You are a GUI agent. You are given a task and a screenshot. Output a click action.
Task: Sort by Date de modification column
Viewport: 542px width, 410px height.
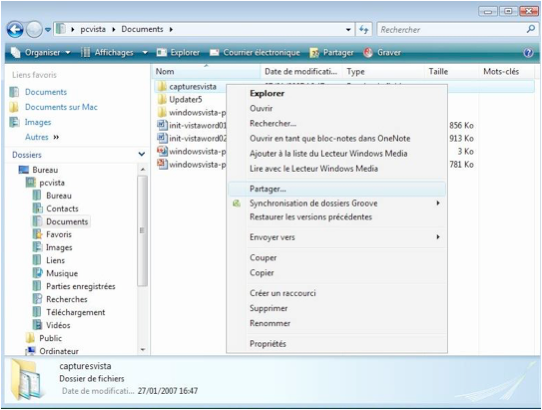click(302, 72)
